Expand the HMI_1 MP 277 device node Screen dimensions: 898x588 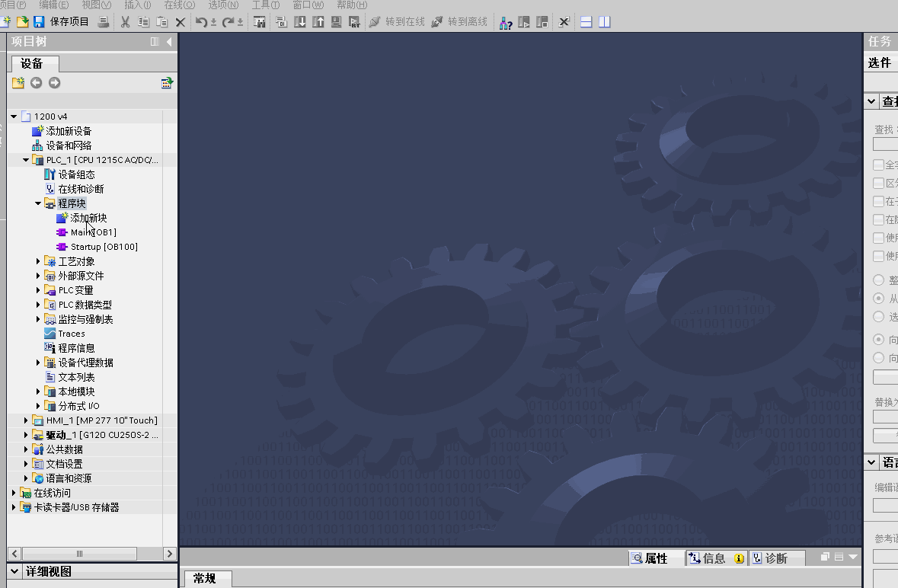tap(26, 420)
